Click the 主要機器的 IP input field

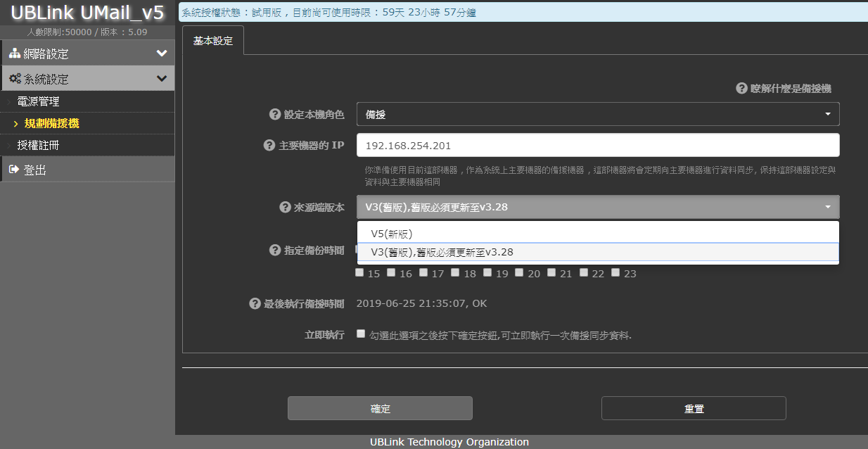point(598,146)
